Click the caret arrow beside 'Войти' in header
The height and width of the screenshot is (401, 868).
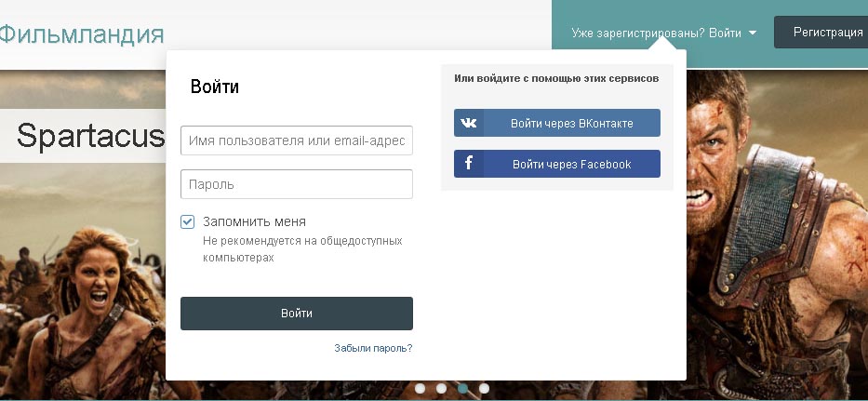753,33
